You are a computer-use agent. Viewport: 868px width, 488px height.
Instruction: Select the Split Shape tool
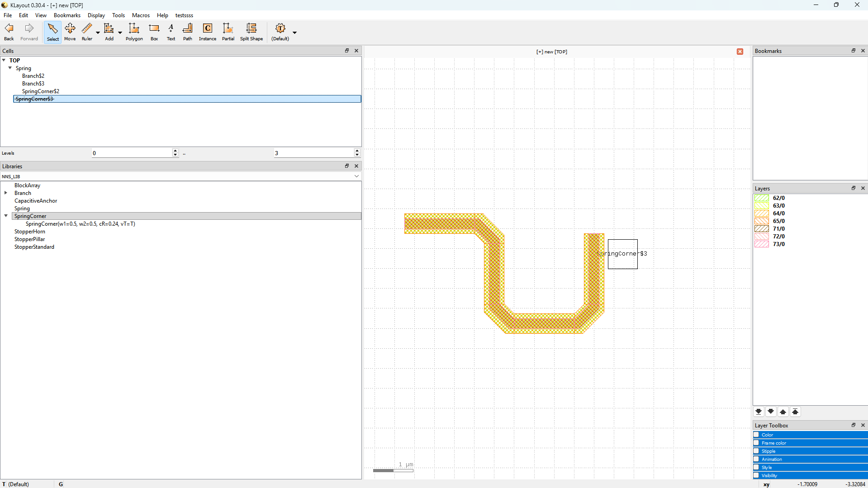[251, 32]
